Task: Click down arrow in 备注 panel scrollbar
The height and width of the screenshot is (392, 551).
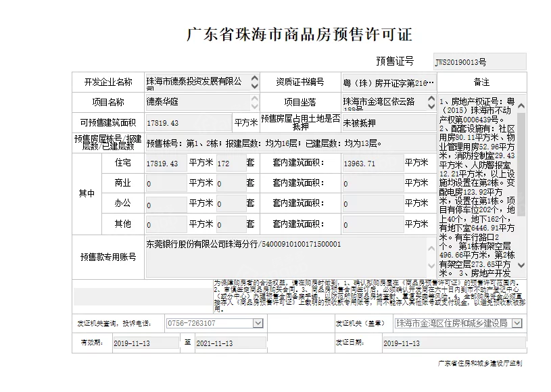Action: click(x=521, y=265)
